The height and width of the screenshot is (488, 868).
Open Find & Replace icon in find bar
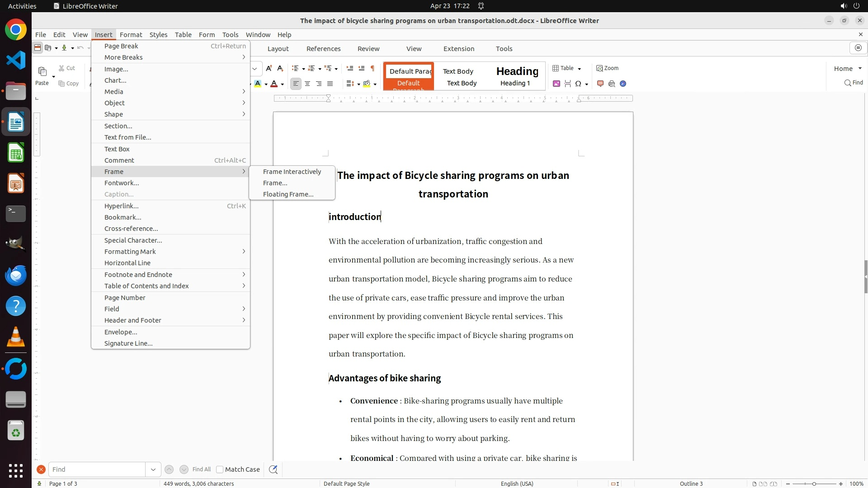click(273, 469)
